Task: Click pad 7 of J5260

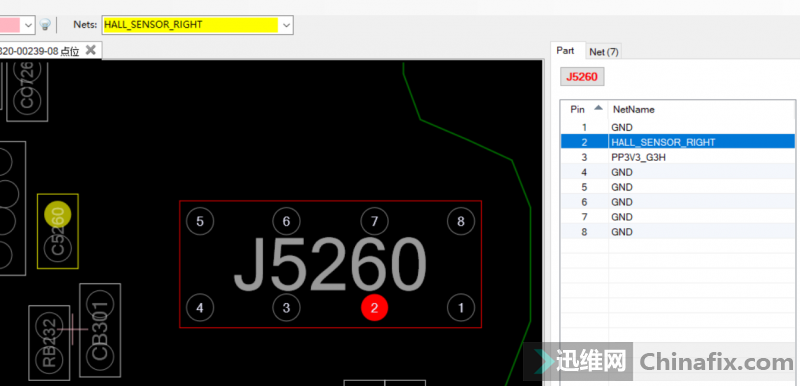Action: point(374,221)
